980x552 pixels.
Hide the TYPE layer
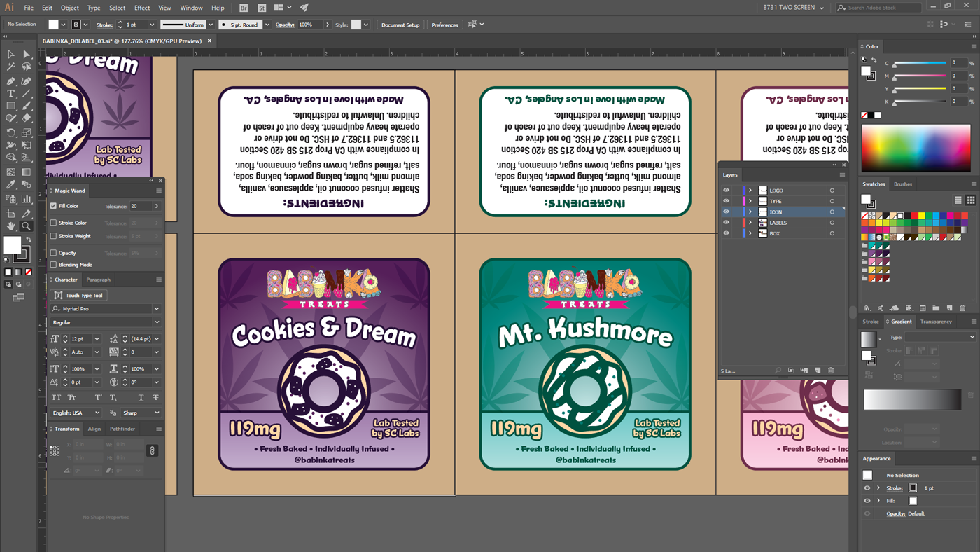(x=726, y=201)
